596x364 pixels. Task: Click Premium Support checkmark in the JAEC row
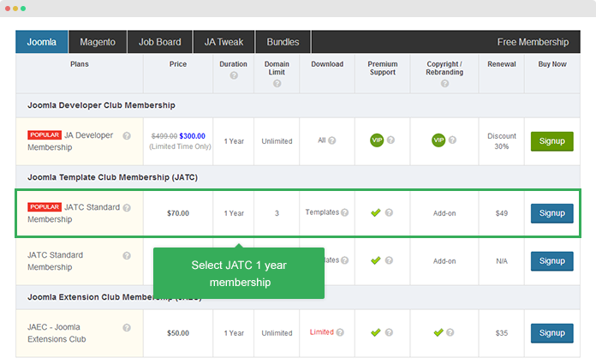(376, 332)
